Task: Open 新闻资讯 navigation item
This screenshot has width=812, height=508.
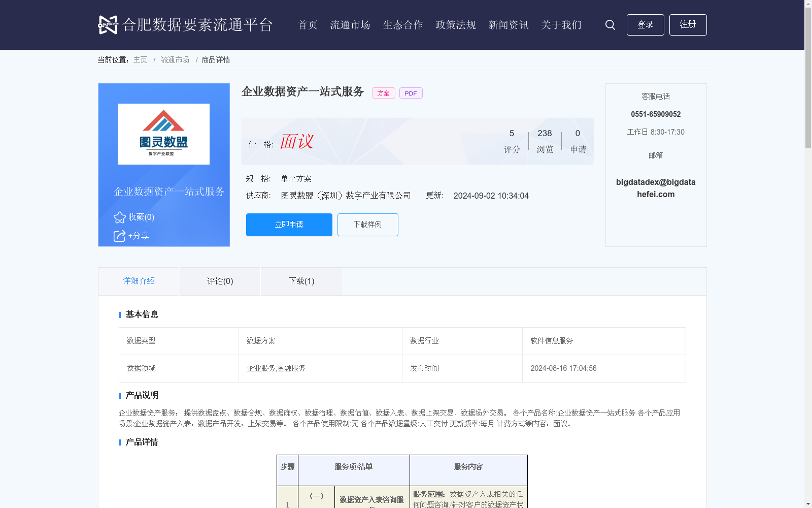Action: click(509, 25)
